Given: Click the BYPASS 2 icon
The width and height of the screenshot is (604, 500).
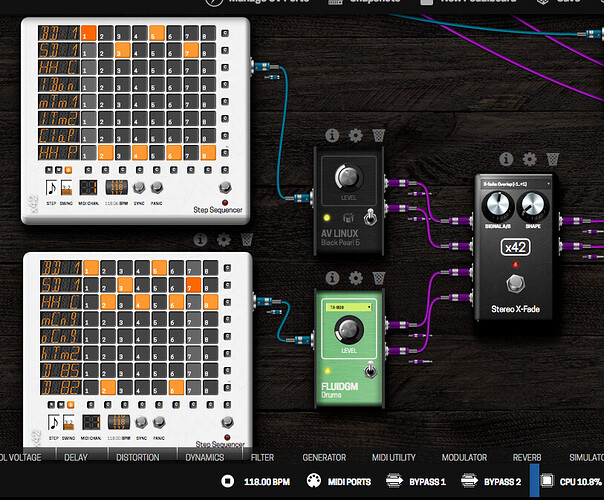Looking at the screenshot, I should point(469,481).
